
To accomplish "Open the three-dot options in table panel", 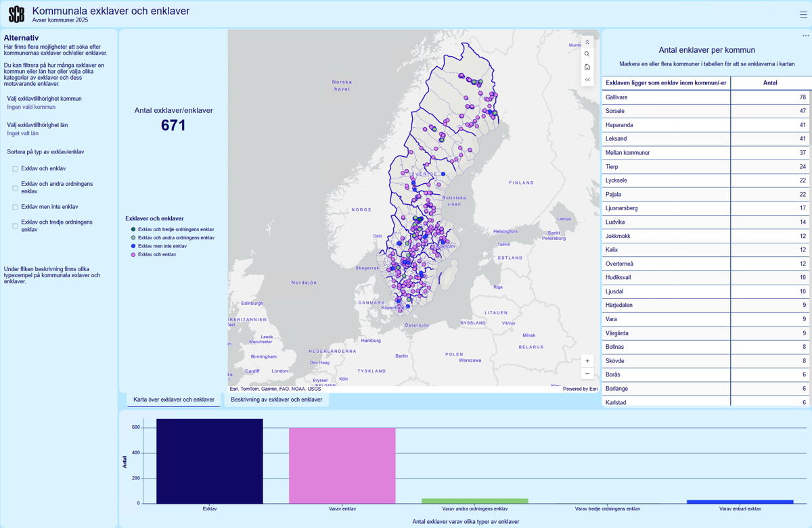I will click(805, 36).
